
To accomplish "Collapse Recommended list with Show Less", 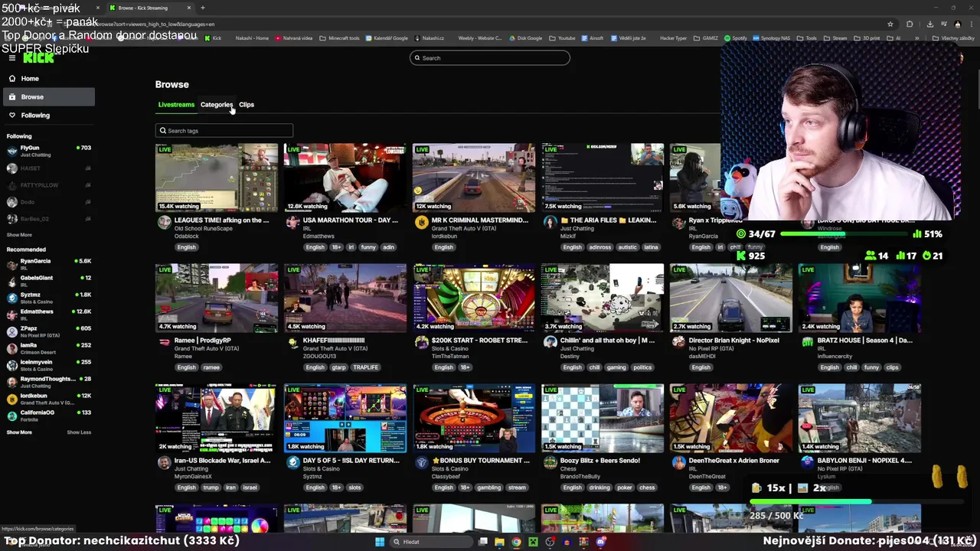I will 79,432.
